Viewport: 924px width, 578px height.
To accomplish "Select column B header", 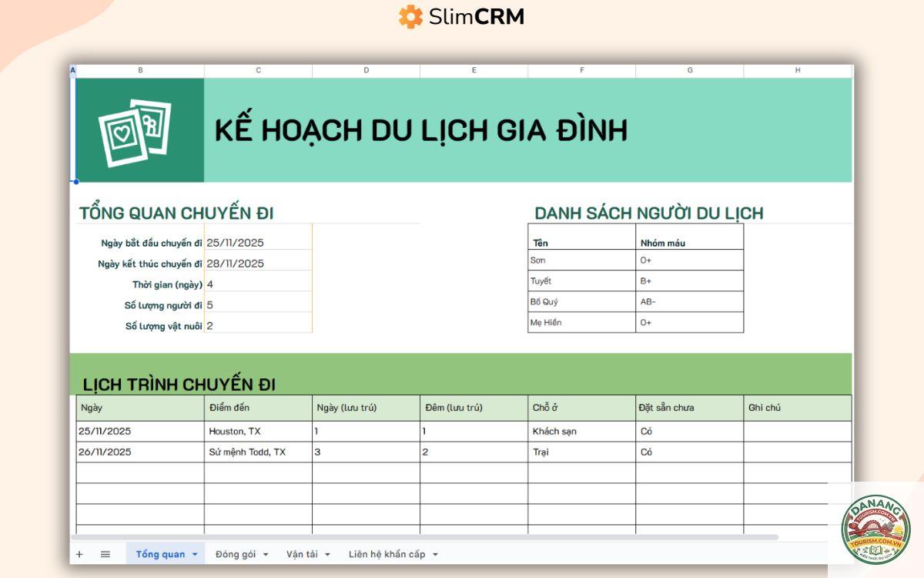I will click(x=140, y=70).
